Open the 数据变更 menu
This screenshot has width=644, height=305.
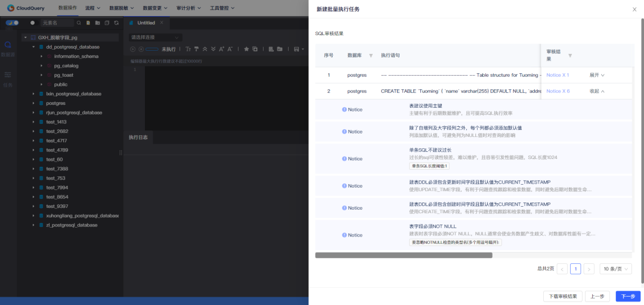pos(155,8)
